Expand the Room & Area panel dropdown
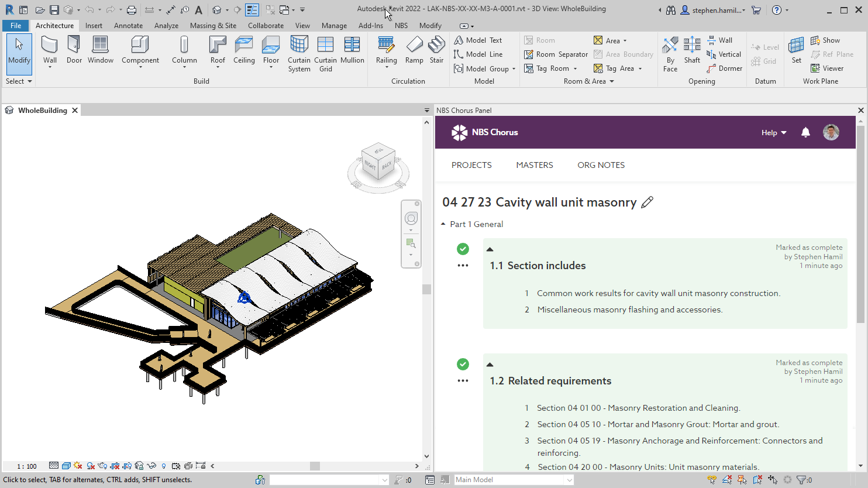This screenshot has height=488, width=868. (x=589, y=81)
